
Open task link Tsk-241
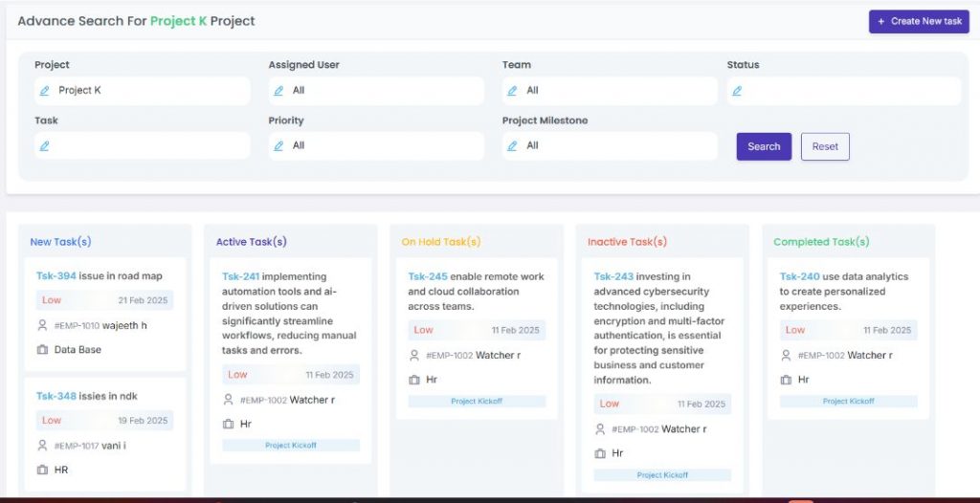240,276
